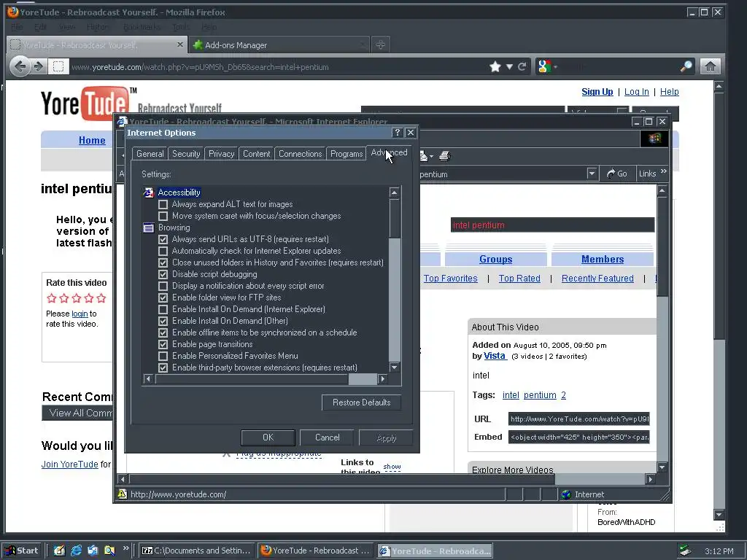Check Enable Personalized Favorites Menu
Image resolution: width=747 pixels, height=560 pixels.
(x=163, y=356)
